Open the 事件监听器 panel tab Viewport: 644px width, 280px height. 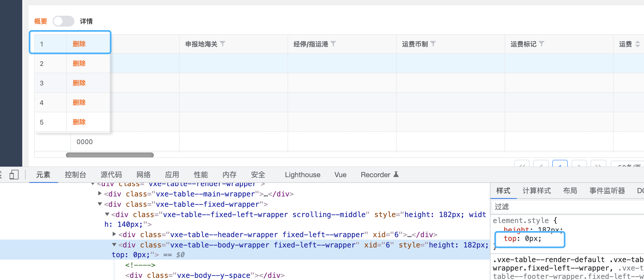(x=607, y=191)
